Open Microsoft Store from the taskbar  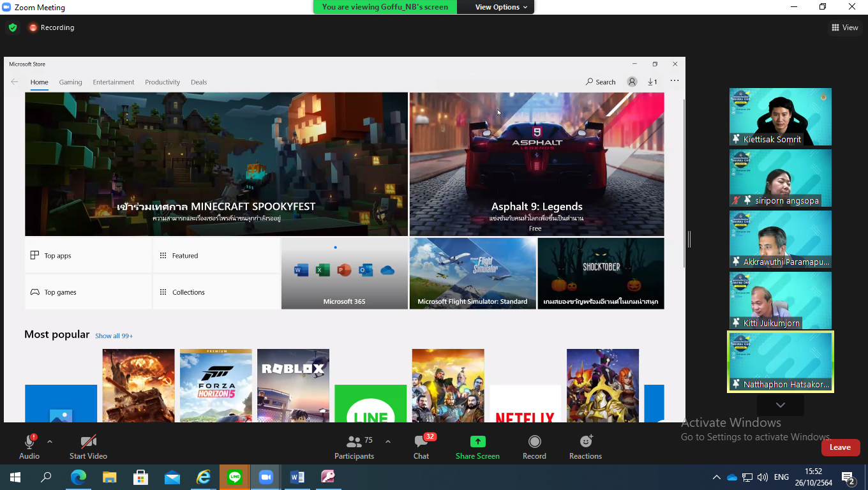(x=141, y=477)
